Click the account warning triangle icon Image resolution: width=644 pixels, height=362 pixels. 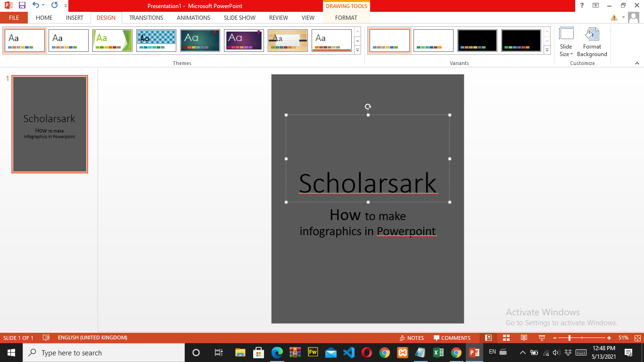coord(614,17)
